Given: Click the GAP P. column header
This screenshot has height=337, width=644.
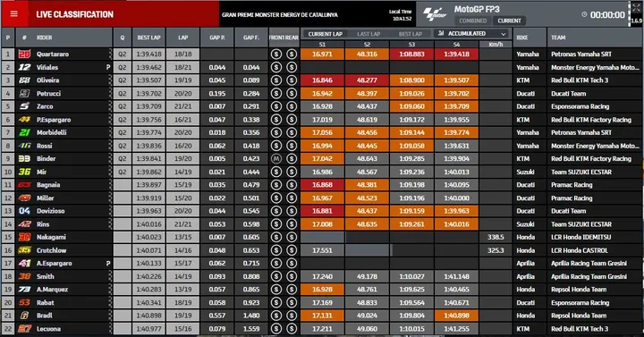Looking at the screenshot, I should point(216,38).
